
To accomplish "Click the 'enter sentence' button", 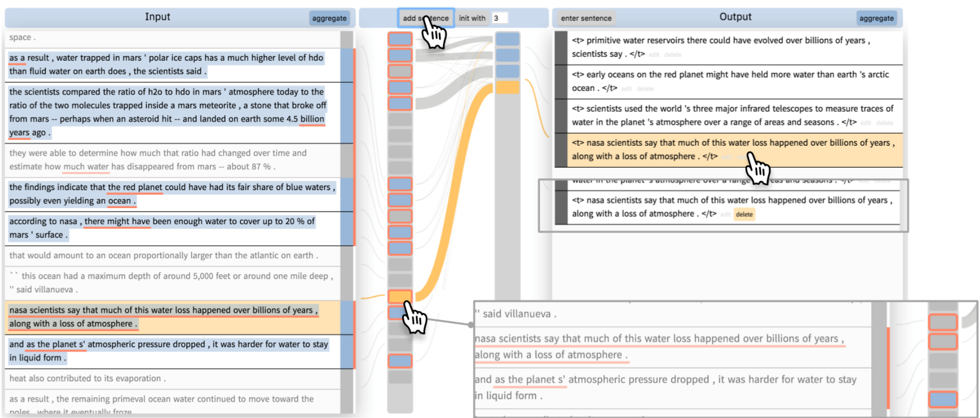I will click(x=586, y=18).
